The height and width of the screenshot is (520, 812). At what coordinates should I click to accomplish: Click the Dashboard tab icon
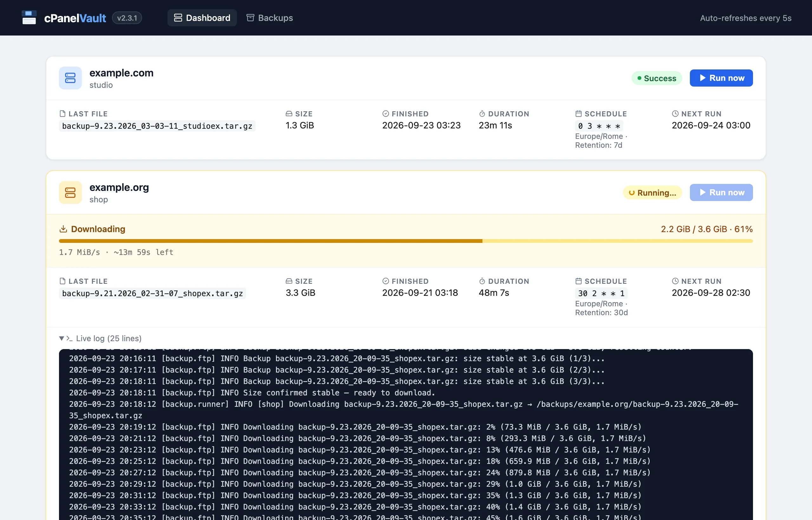coord(178,18)
